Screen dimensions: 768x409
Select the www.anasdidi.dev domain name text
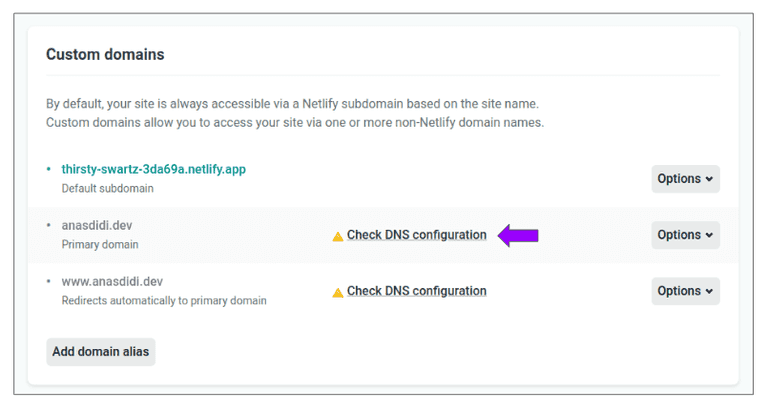click(x=112, y=282)
